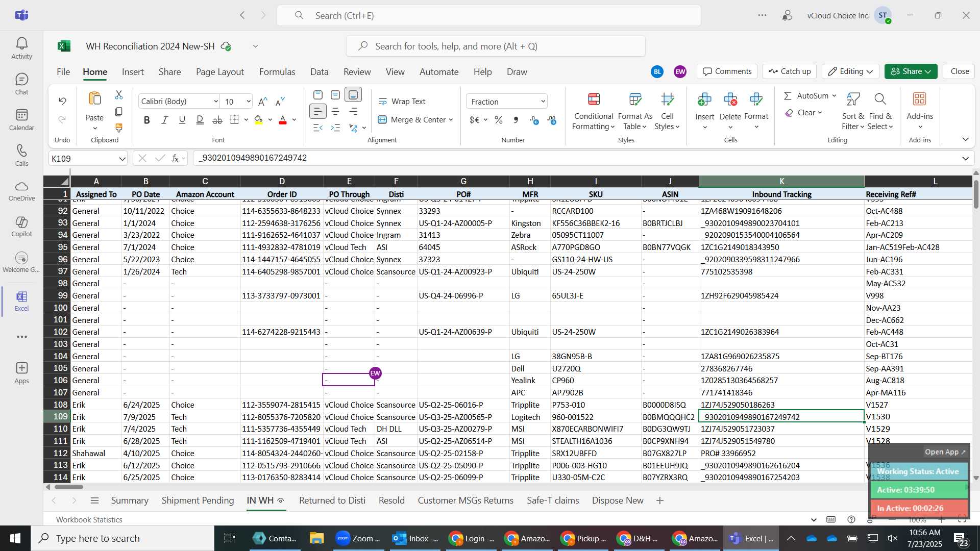Click the Underline icon
The height and width of the screenshot is (551, 980).
(182, 120)
